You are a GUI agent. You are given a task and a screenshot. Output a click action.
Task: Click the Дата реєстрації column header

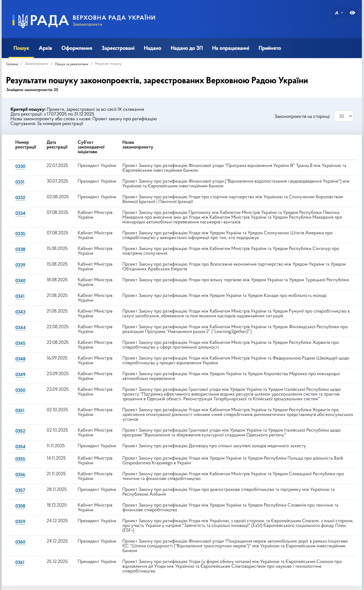click(57, 145)
